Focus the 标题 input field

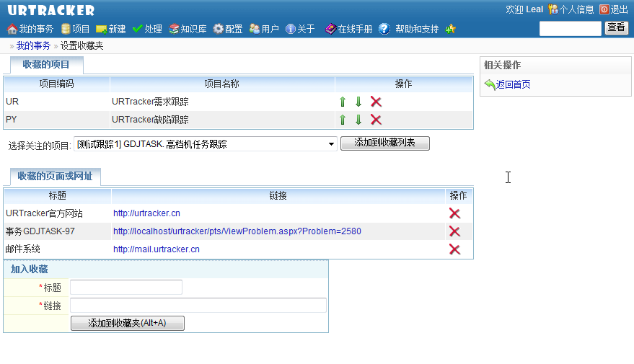point(126,288)
